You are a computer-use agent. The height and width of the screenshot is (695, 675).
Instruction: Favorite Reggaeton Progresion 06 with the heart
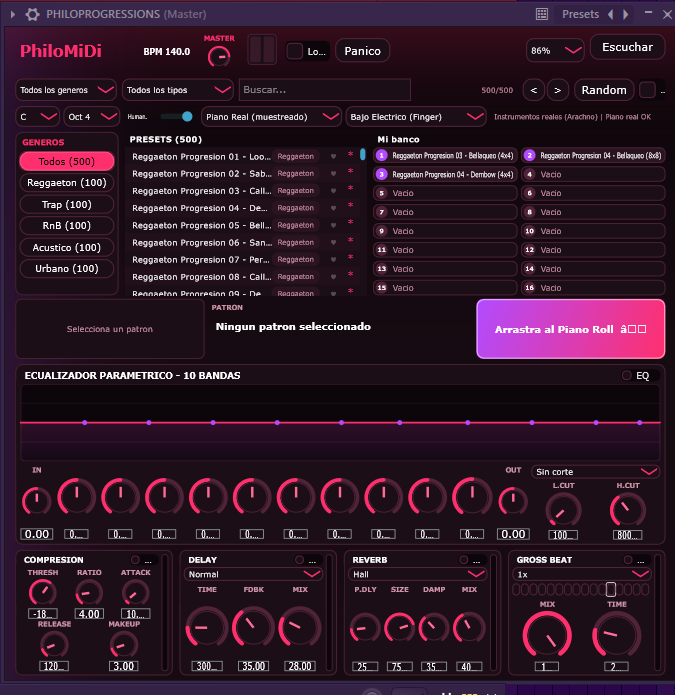click(333, 242)
